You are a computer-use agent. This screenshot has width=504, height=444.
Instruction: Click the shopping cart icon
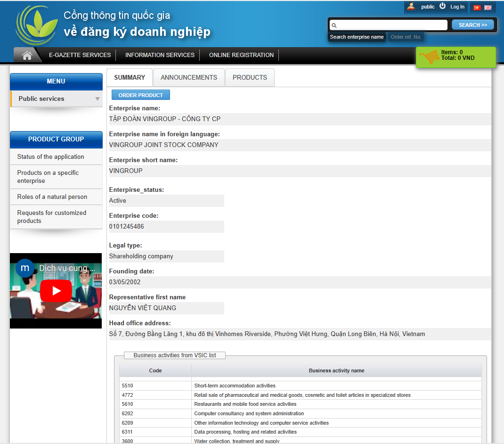[429, 57]
